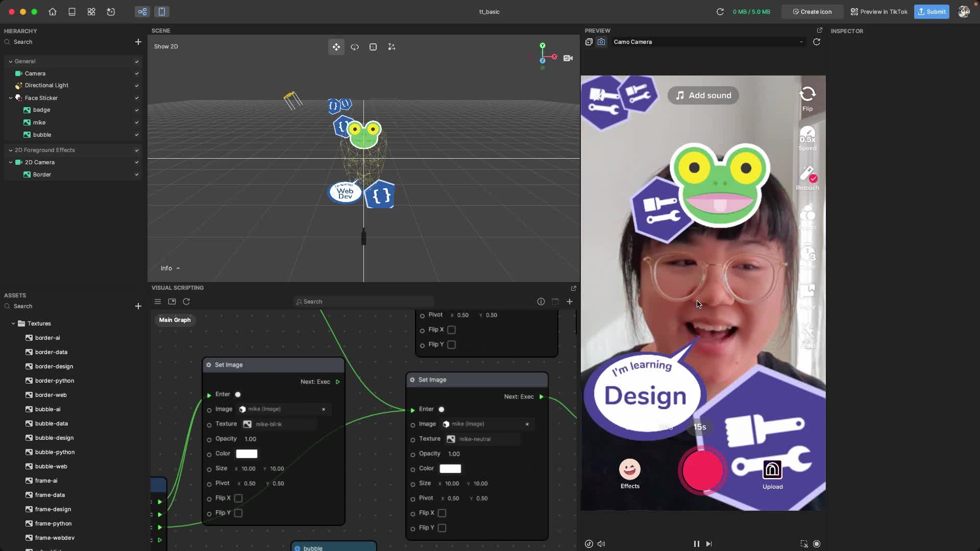The width and height of the screenshot is (980, 551).
Task: Refresh the visual scripting graph
Action: tap(186, 302)
